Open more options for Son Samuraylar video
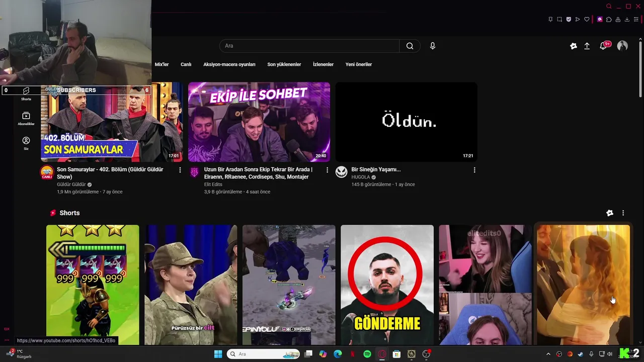Image resolution: width=644 pixels, height=362 pixels. coord(180,170)
